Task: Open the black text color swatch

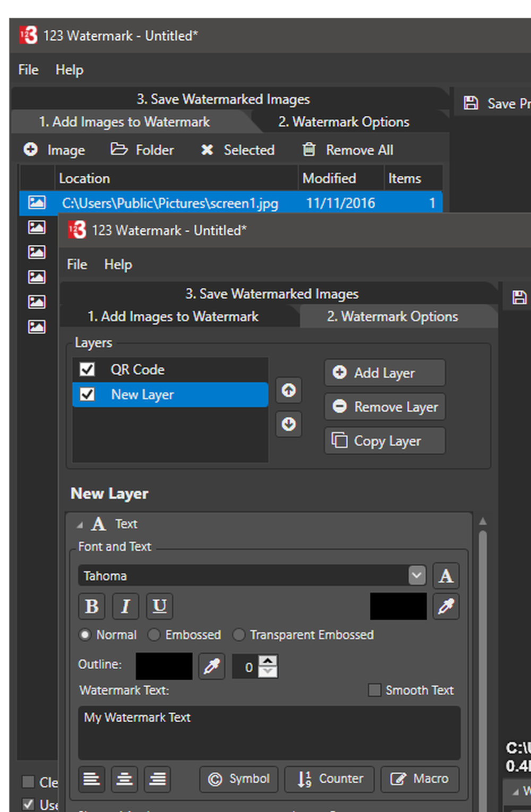Action: (398, 607)
